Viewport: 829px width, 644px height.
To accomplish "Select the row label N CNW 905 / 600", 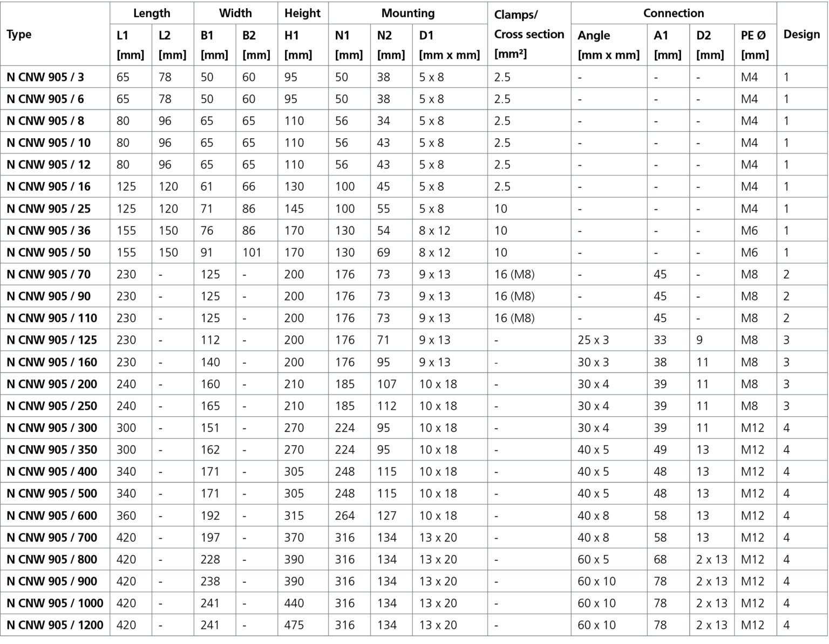I will click(52, 516).
